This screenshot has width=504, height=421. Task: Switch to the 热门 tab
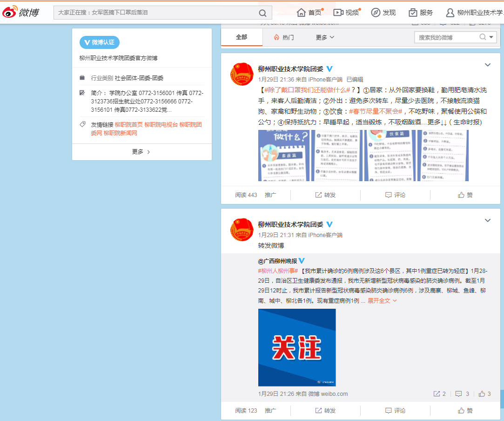(x=284, y=37)
